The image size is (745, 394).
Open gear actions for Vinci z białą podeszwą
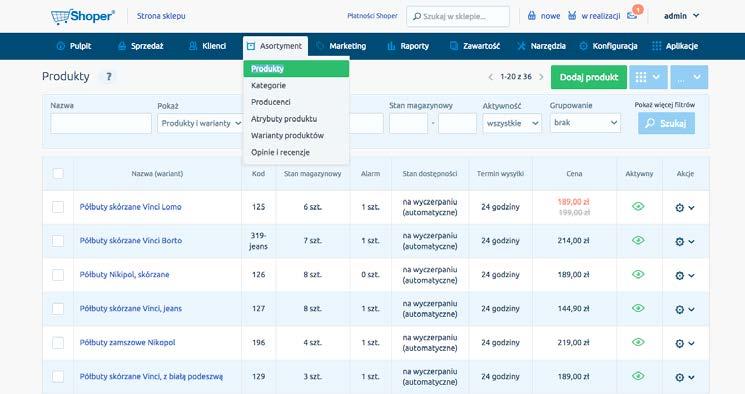tap(679, 377)
